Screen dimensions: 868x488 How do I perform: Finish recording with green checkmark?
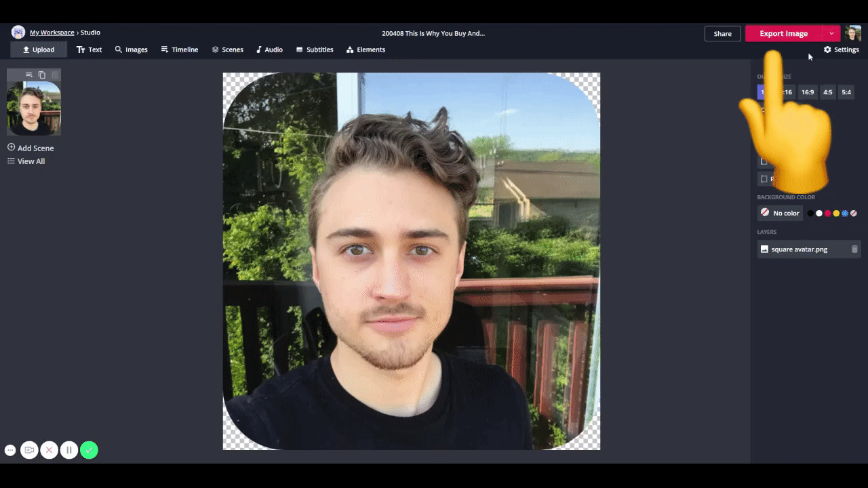[89, 450]
